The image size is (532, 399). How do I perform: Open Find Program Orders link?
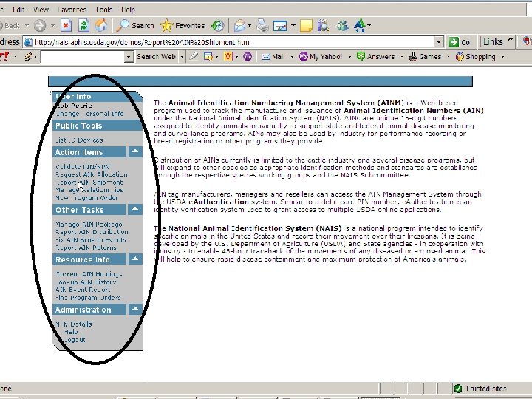tap(88, 298)
